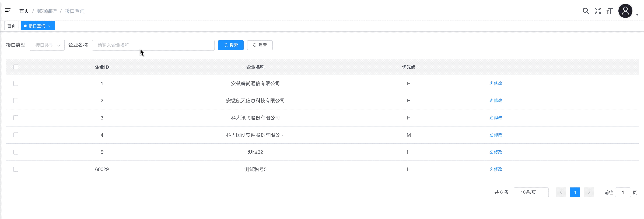644x219 pixels.
Task: Check the row for 企业ID 2
Action: (16, 101)
